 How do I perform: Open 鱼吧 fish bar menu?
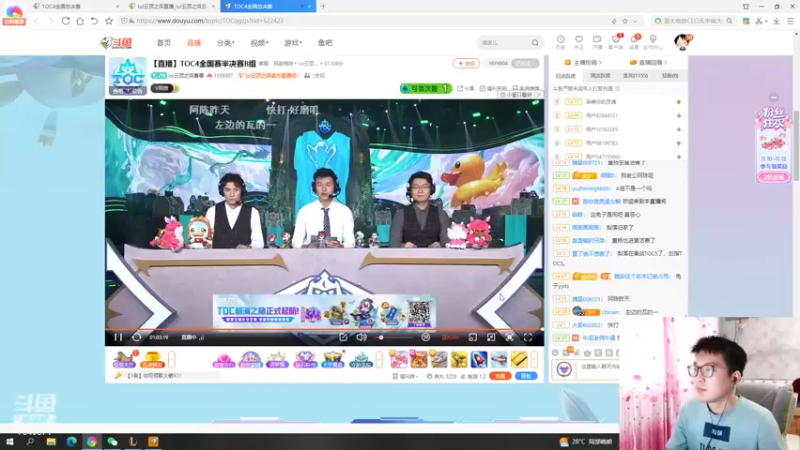(x=325, y=43)
